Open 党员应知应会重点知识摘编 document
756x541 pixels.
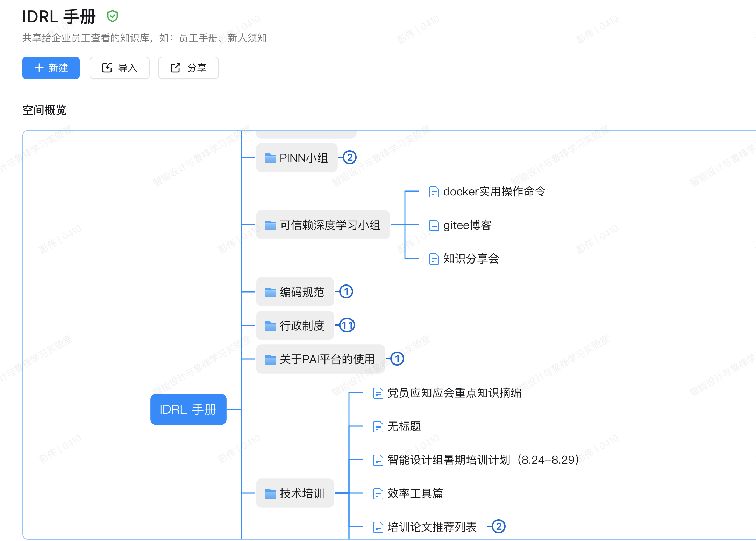[454, 393]
